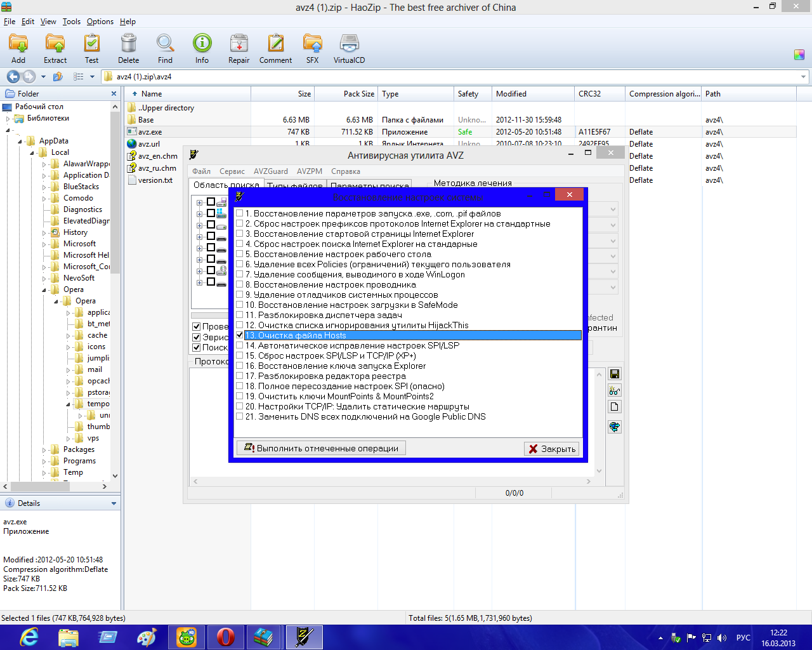Go back with the navigation arrow
The image size is (812, 650).
point(13,77)
